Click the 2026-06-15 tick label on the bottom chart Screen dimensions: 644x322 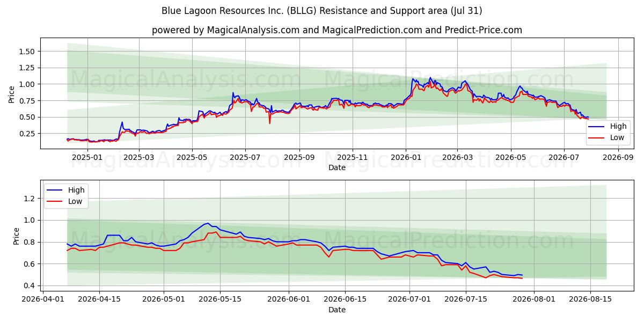345,300
